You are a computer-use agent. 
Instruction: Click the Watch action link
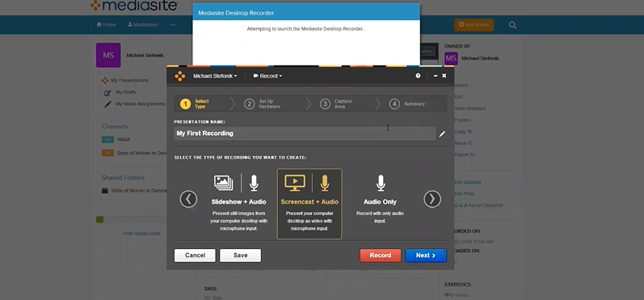point(461,86)
